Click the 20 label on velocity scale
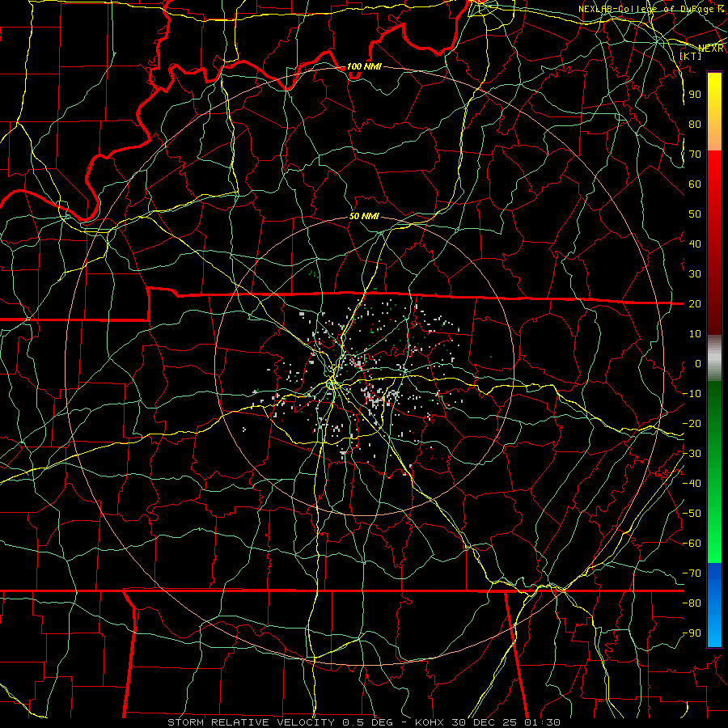 [x=695, y=304]
